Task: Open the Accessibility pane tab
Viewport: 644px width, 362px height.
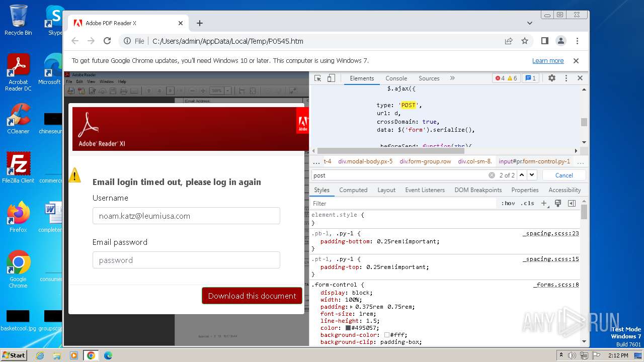Action: (565, 190)
